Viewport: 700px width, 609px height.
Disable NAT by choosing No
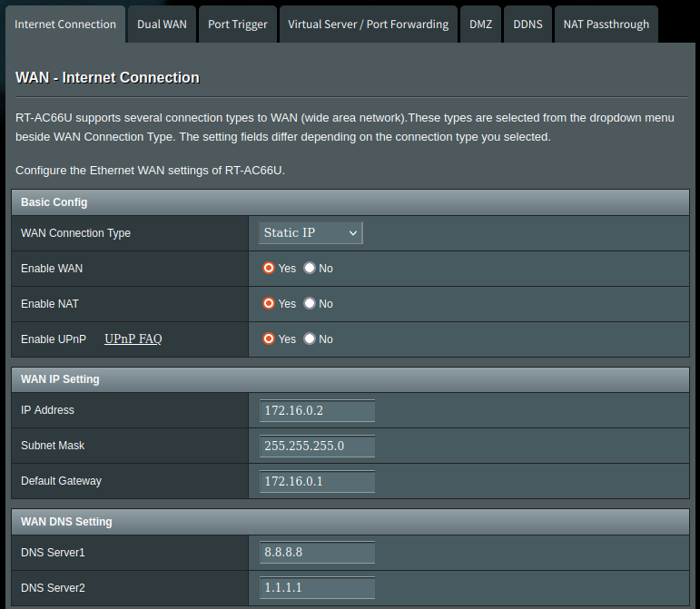point(310,304)
